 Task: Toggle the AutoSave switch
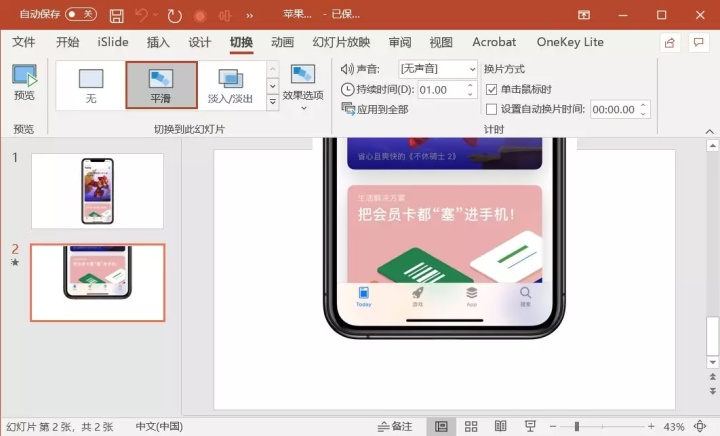(81, 14)
